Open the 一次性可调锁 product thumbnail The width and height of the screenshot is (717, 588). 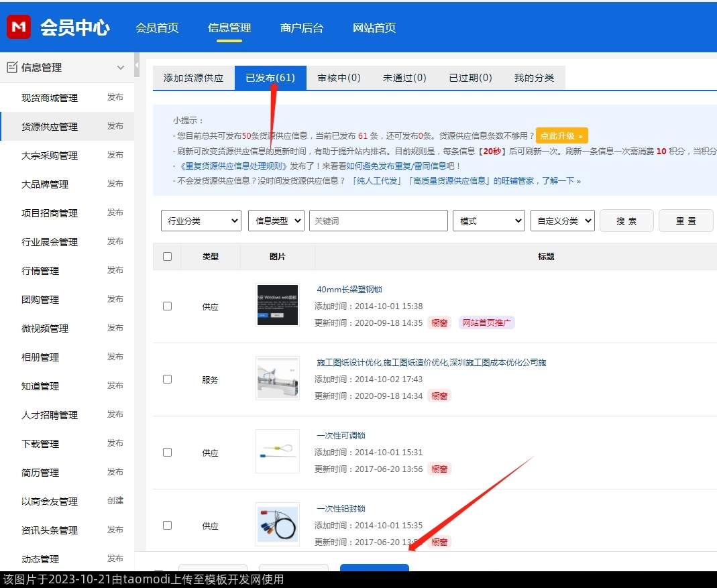coord(277,451)
